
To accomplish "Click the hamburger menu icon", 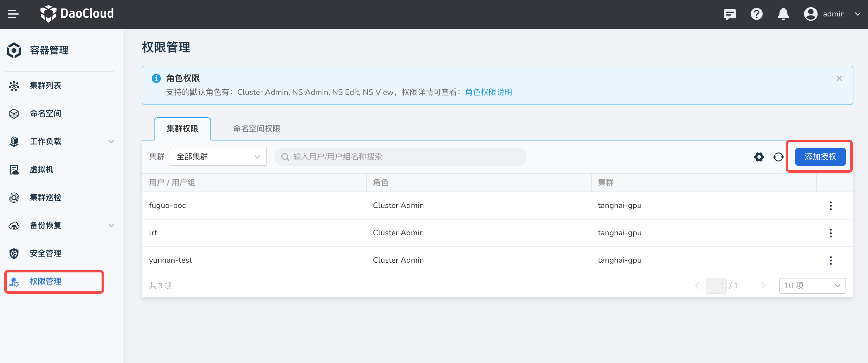I will pos(13,14).
